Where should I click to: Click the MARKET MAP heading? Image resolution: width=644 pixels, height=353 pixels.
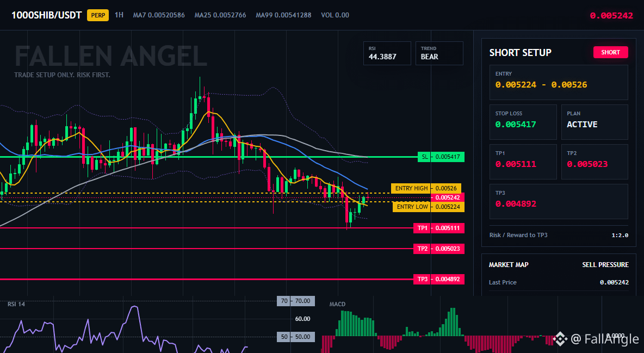tap(509, 265)
